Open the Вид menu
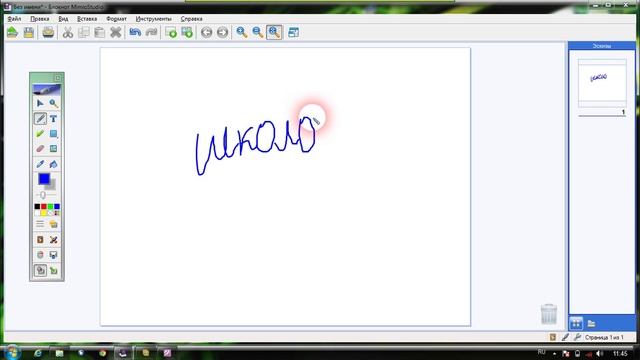 click(x=63, y=19)
